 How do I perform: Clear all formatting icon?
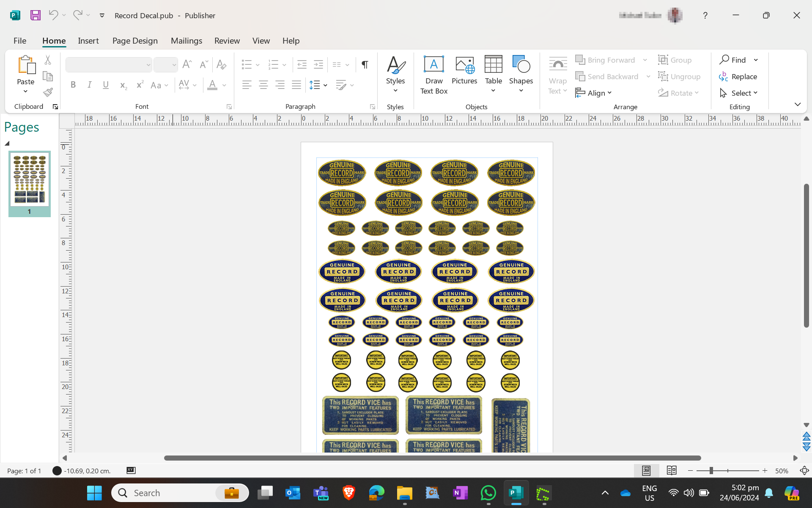221,64
